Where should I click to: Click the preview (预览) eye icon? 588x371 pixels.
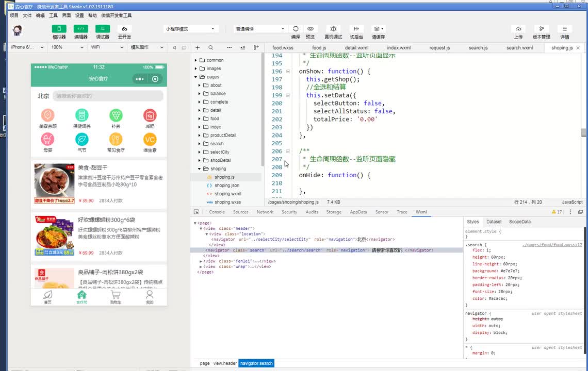pos(310,29)
